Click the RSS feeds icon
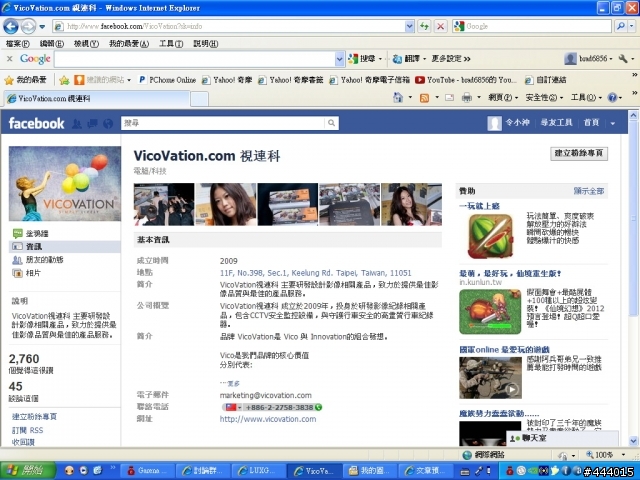The height and width of the screenshot is (480, 640). (x=424, y=98)
